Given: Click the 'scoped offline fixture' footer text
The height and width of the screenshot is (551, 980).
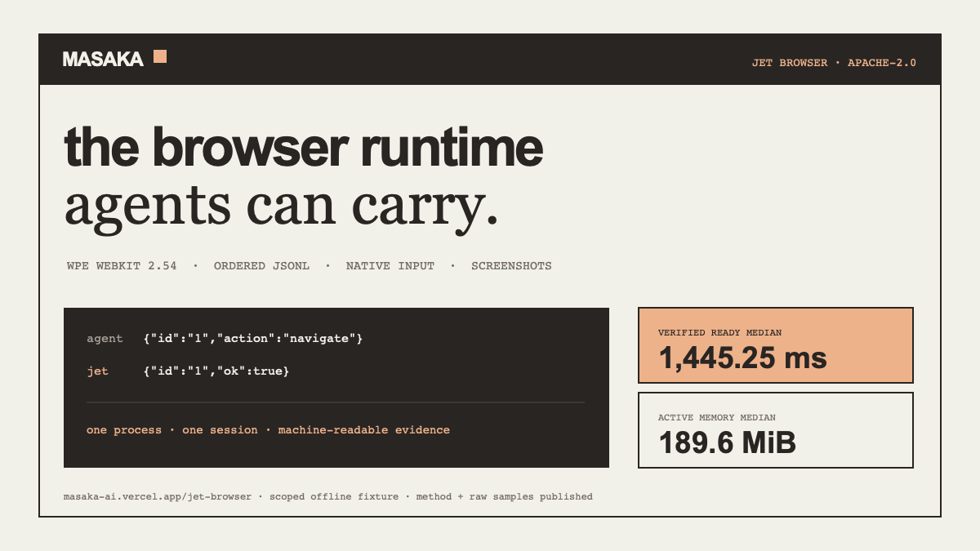Looking at the screenshot, I should tap(334, 496).
